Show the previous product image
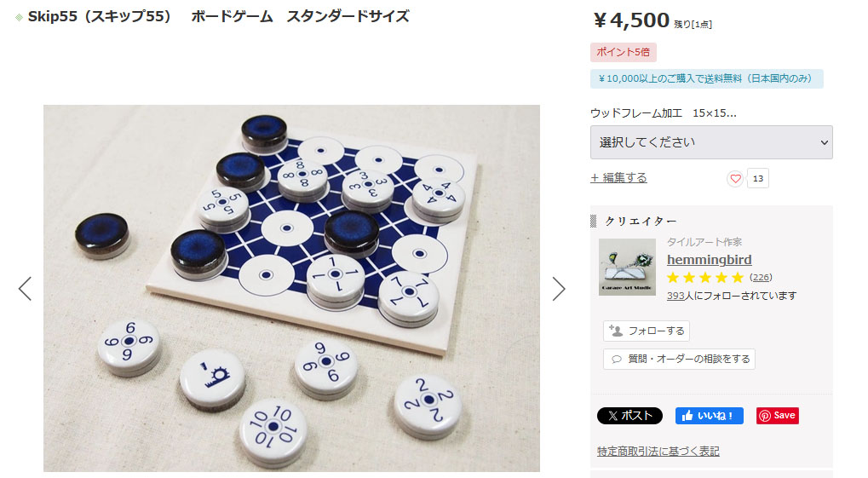The image size is (868, 478). tap(25, 289)
